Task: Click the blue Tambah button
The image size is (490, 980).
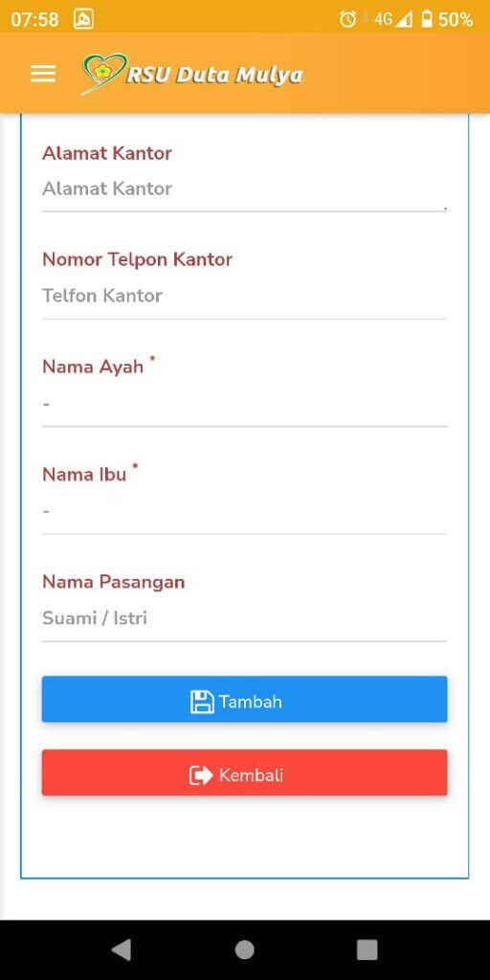Action: [x=244, y=700]
